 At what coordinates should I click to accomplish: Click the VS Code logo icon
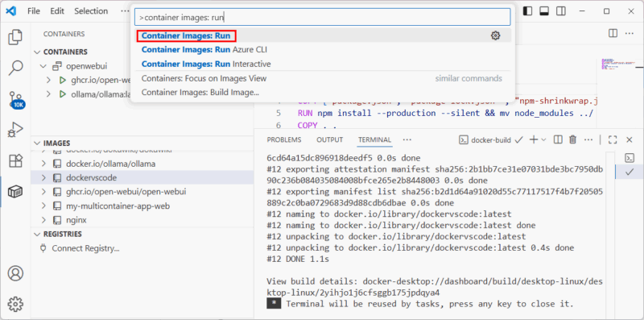[11, 11]
